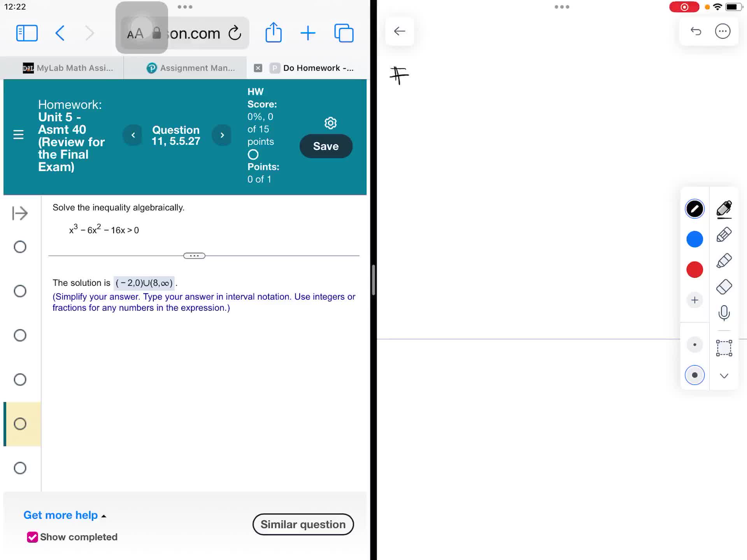This screenshot has width=747, height=560.
Task: Collapse the drawing tool palette chevron
Action: point(724,376)
